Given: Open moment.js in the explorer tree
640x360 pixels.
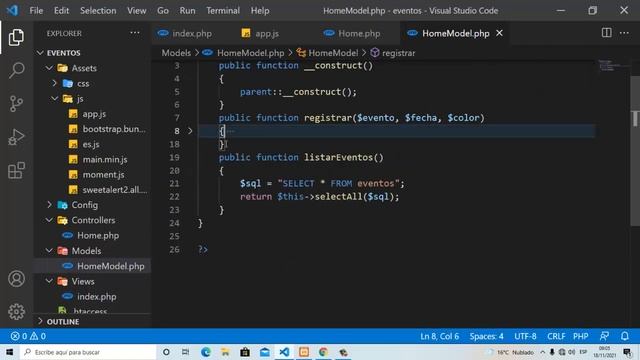Looking at the screenshot, I should tap(103, 175).
